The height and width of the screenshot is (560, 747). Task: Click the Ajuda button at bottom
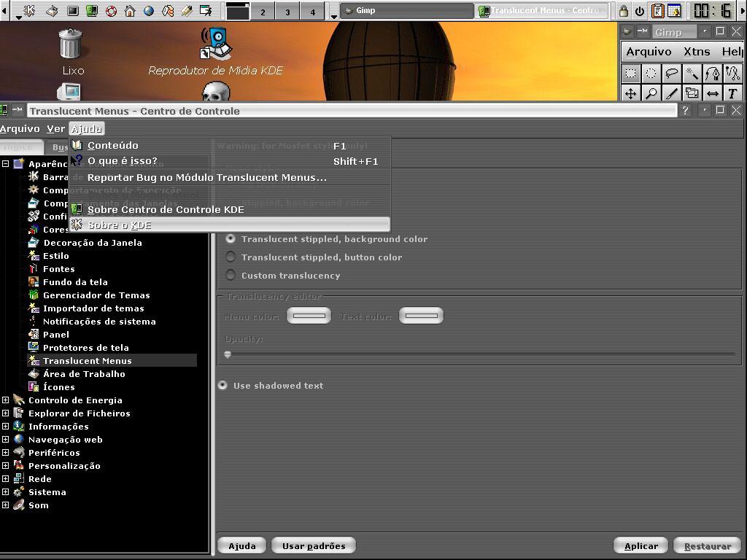(x=242, y=545)
